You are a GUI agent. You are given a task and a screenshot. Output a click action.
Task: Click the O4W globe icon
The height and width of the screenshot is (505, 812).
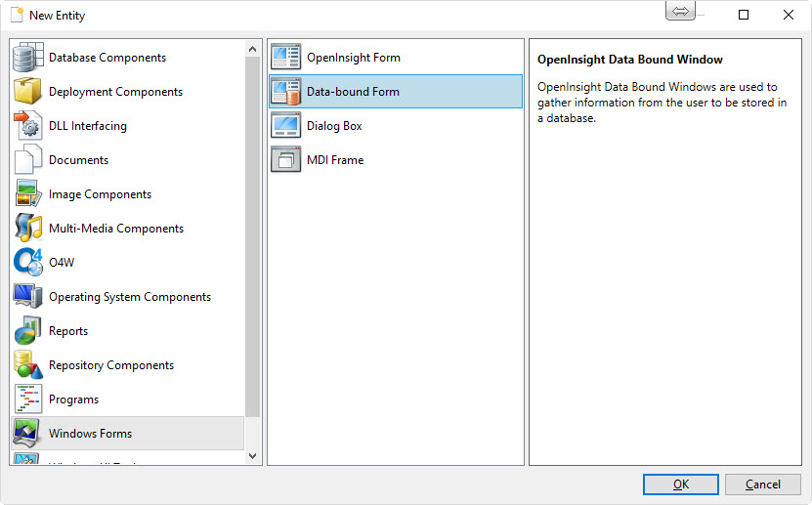(x=28, y=263)
